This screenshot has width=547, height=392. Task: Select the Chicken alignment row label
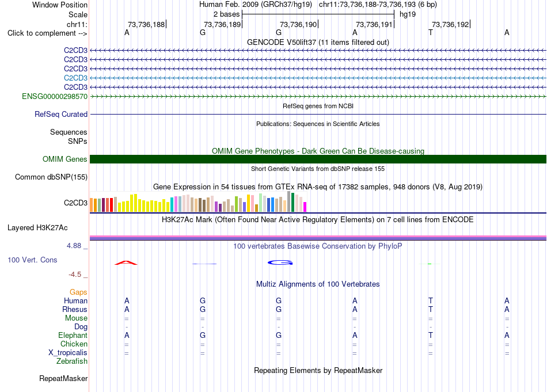point(74,344)
